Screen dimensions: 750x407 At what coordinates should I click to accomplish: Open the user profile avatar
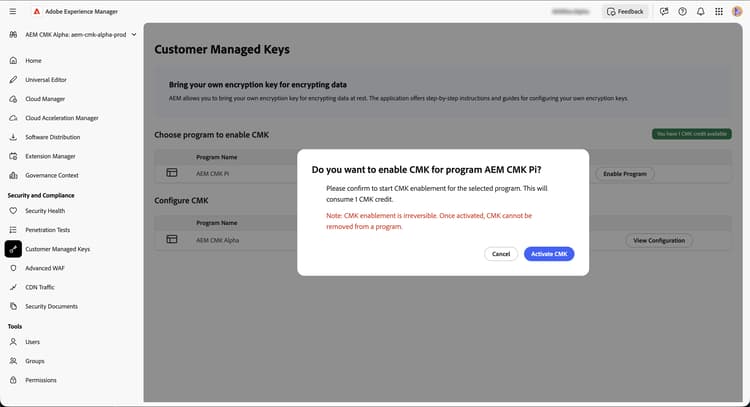[x=737, y=11]
